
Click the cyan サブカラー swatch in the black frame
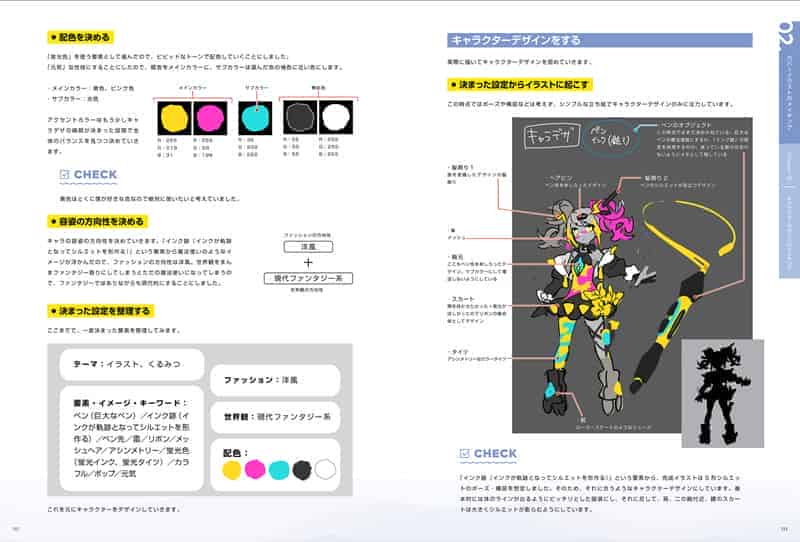[x=255, y=118]
